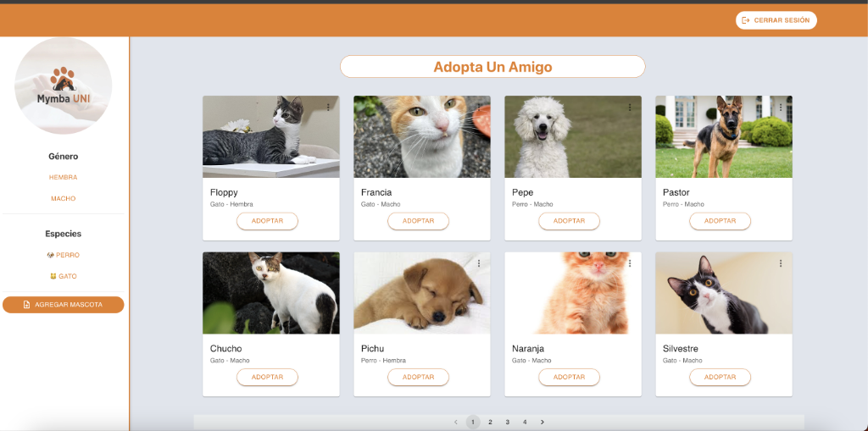Click the name Francia on its card

tap(376, 192)
